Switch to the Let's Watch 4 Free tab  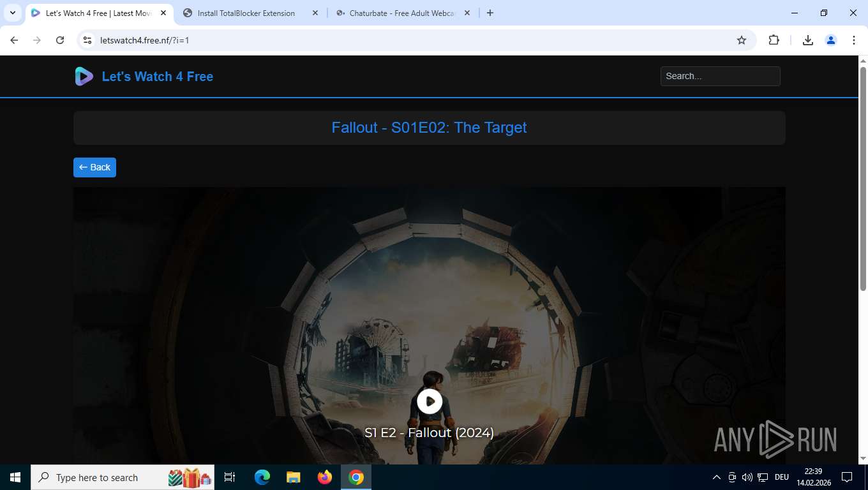(x=98, y=13)
